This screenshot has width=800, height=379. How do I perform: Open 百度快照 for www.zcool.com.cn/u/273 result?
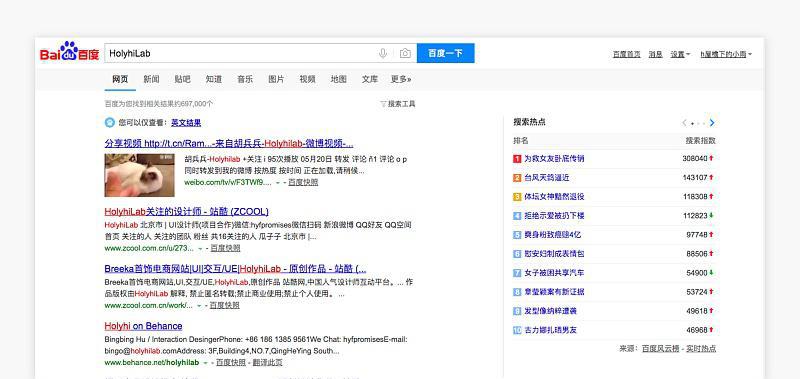tap(225, 248)
